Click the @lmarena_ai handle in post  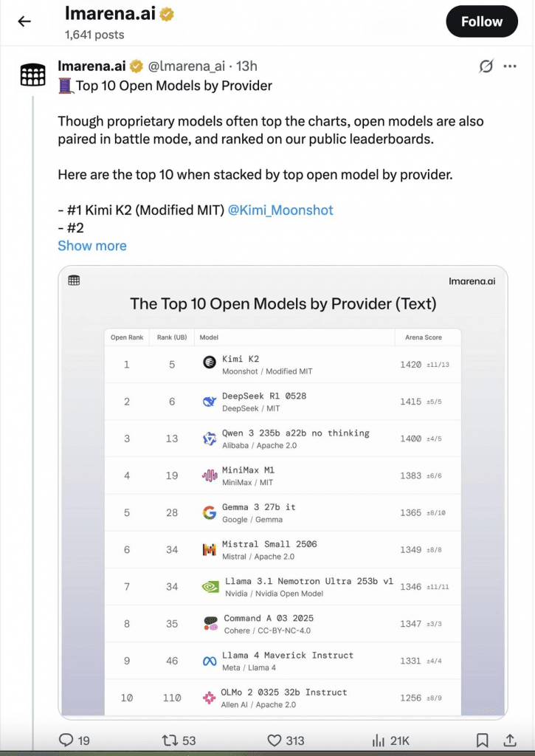(x=186, y=66)
